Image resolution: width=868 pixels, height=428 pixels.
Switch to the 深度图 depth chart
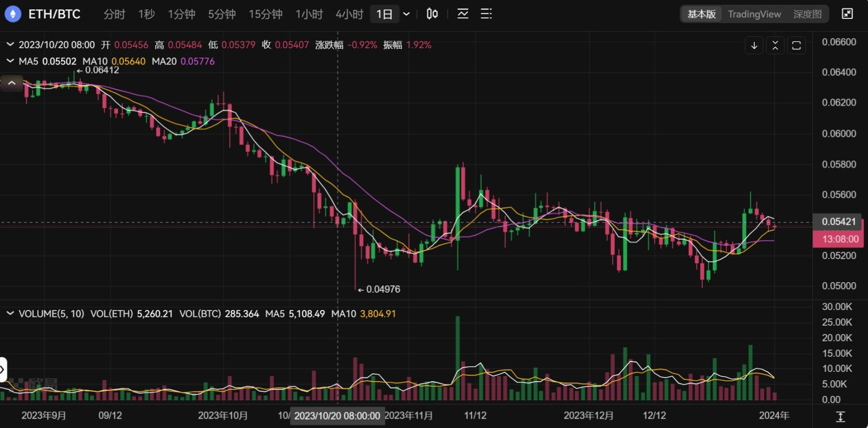(x=807, y=14)
